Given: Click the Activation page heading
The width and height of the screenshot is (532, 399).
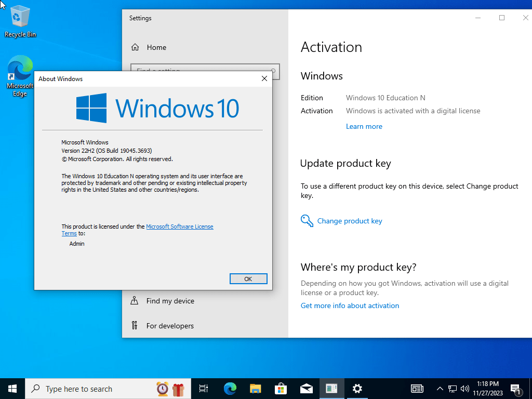Looking at the screenshot, I should [x=331, y=47].
